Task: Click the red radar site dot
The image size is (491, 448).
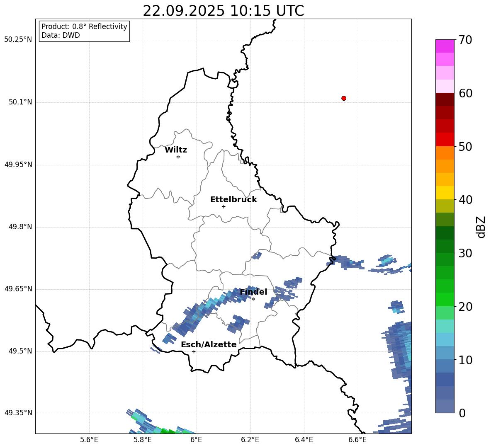Action: point(344,98)
